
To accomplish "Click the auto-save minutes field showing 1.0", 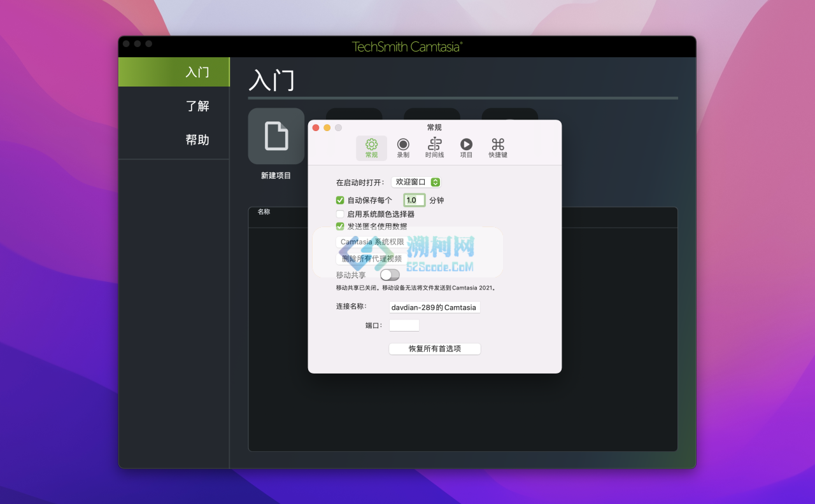I will coord(415,200).
